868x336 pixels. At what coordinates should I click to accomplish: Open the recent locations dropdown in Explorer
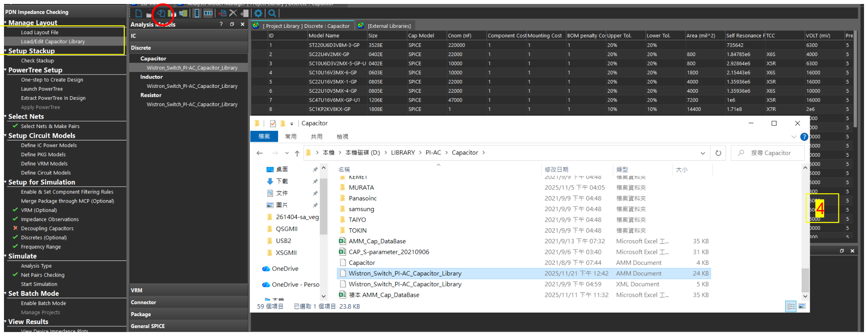point(287,153)
